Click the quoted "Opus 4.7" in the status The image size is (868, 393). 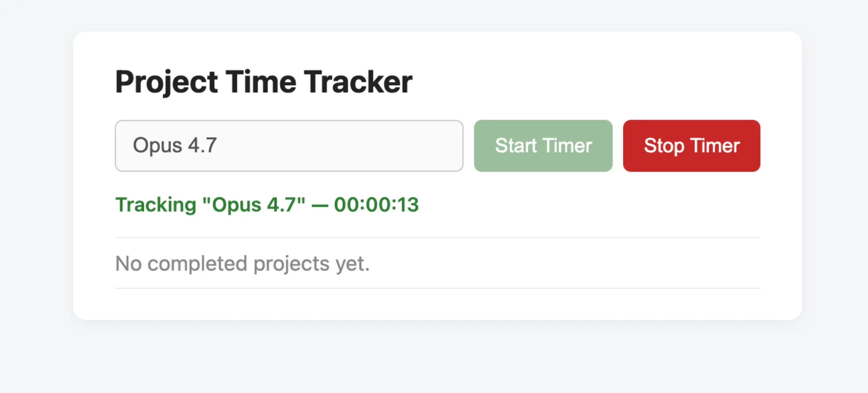pos(254,204)
